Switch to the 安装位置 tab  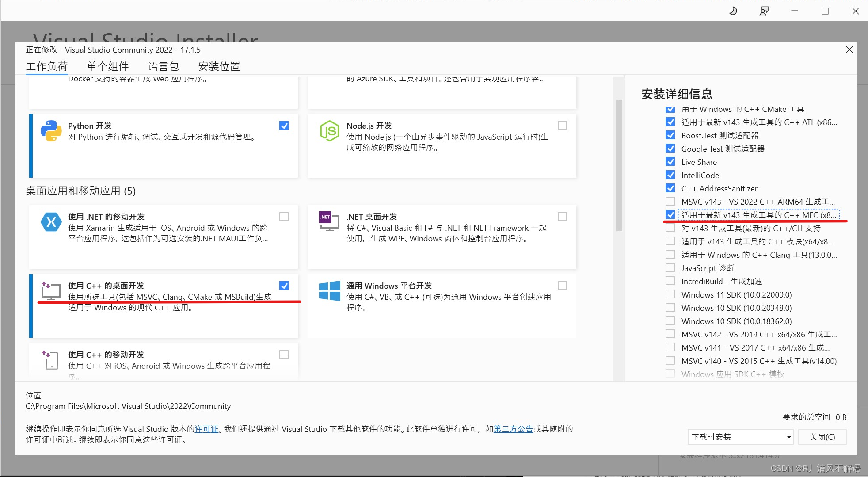[219, 66]
